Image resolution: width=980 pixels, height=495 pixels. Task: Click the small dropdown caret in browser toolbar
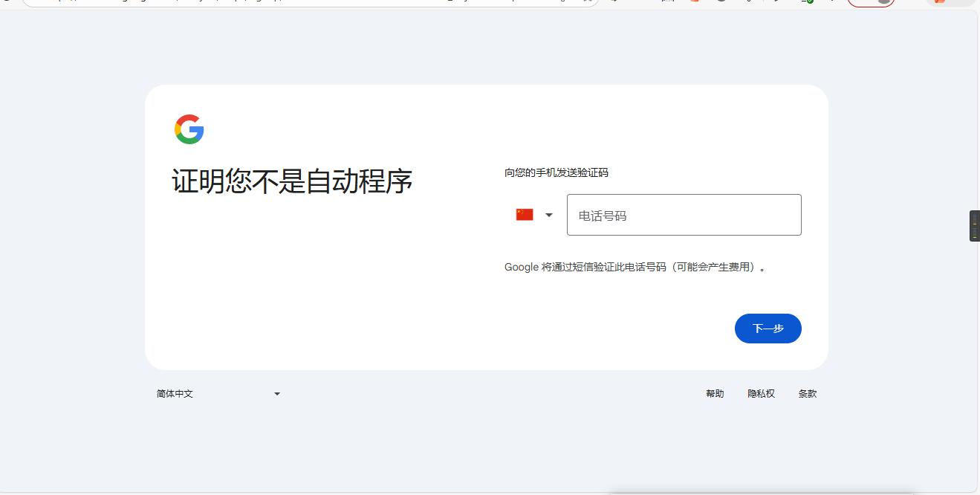831,3
